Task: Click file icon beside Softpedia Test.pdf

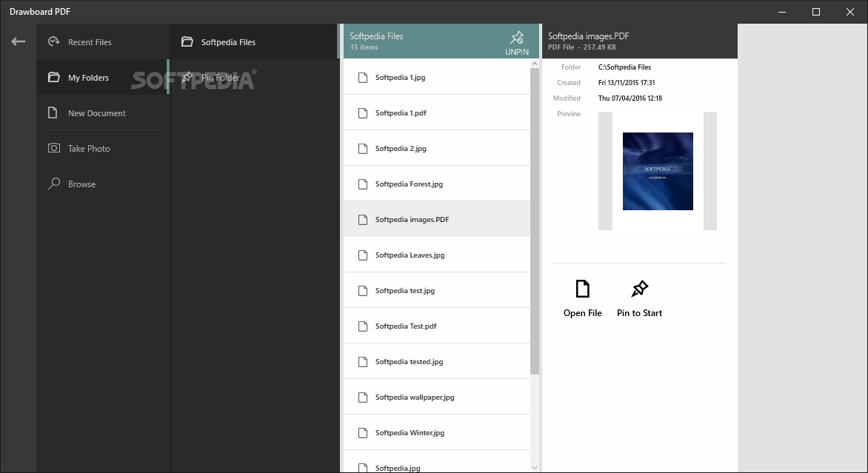Action: pyautogui.click(x=363, y=326)
